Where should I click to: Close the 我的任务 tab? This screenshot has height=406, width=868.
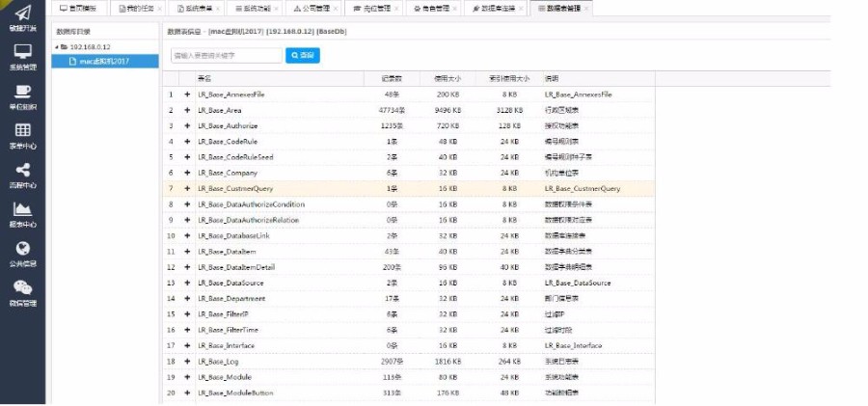point(160,9)
